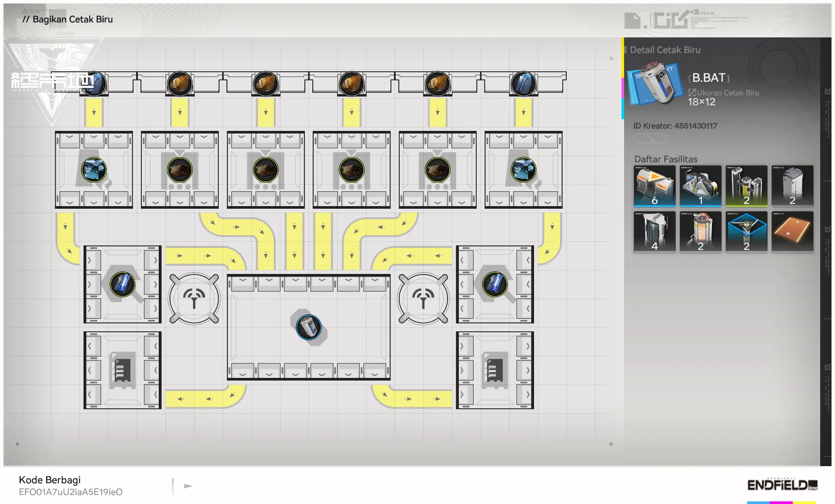Select bottom-left machine with document icon

(x=122, y=370)
